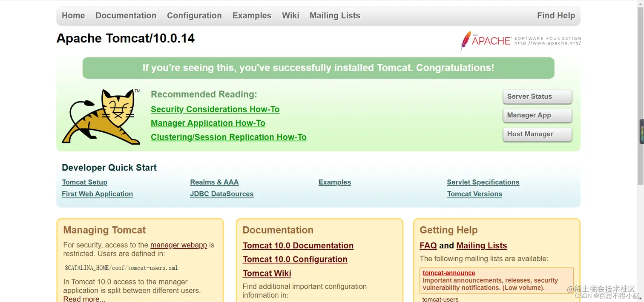644x302 pixels.
Task: Click the Server Status button
Action: coord(537,97)
